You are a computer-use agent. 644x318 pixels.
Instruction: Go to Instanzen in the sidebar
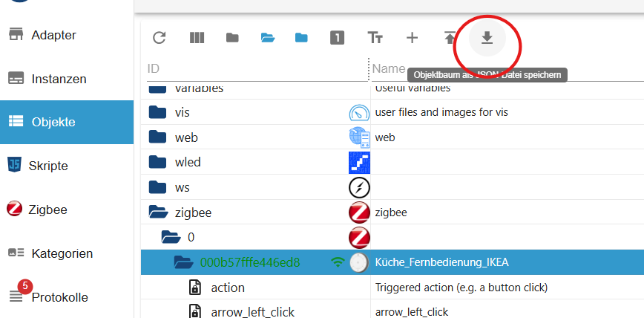click(59, 79)
